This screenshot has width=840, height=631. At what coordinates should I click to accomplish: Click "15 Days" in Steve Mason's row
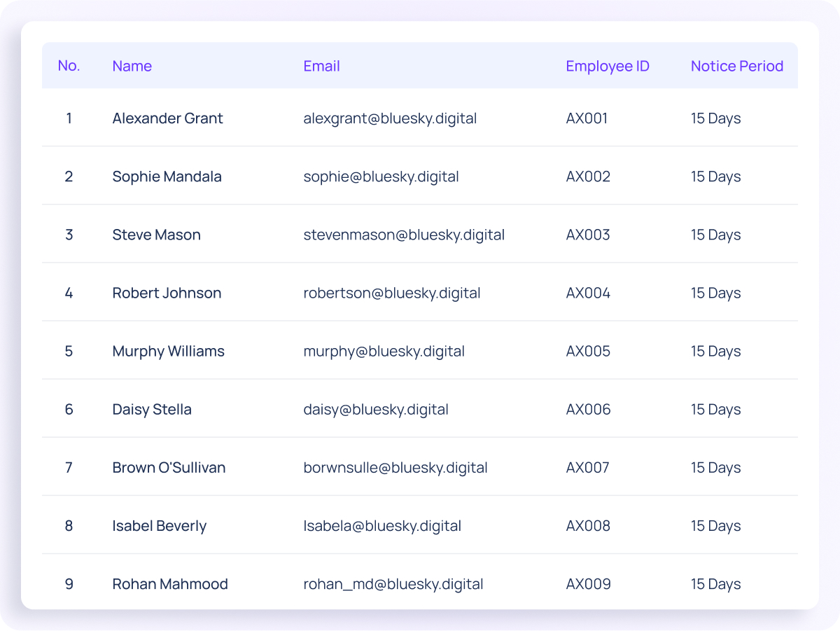715,235
